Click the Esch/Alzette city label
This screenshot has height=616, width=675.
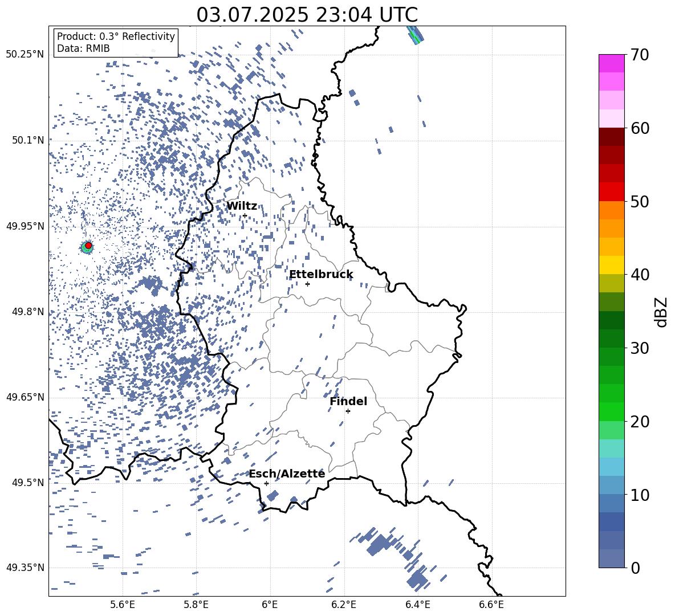287,474
